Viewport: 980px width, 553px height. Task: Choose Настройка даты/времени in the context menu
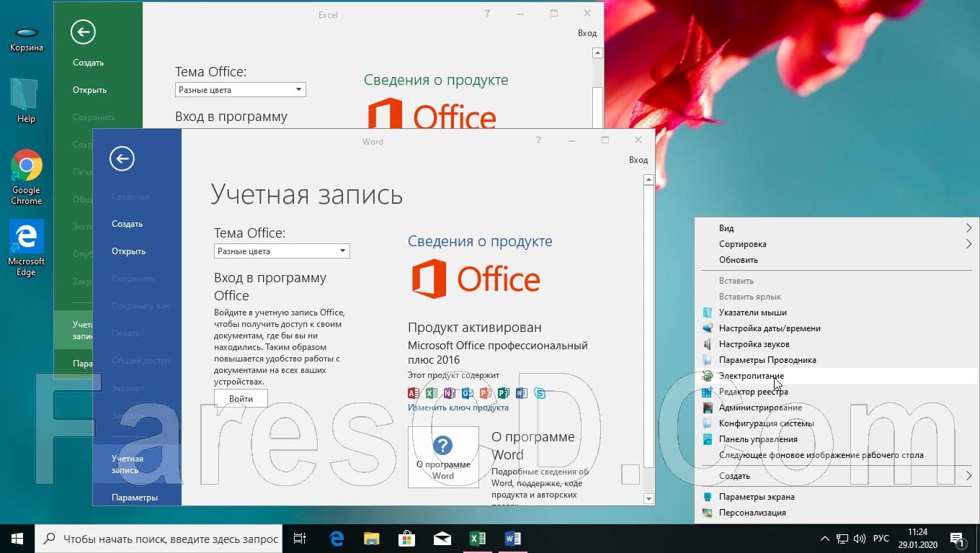click(837, 328)
